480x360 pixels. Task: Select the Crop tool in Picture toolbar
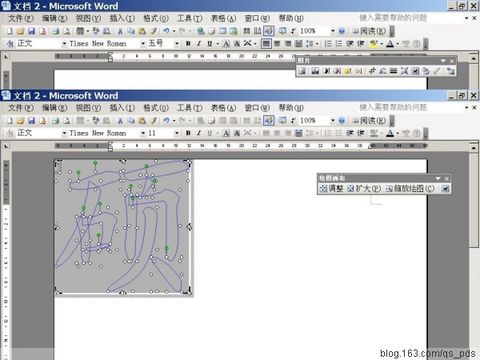[372, 71]
